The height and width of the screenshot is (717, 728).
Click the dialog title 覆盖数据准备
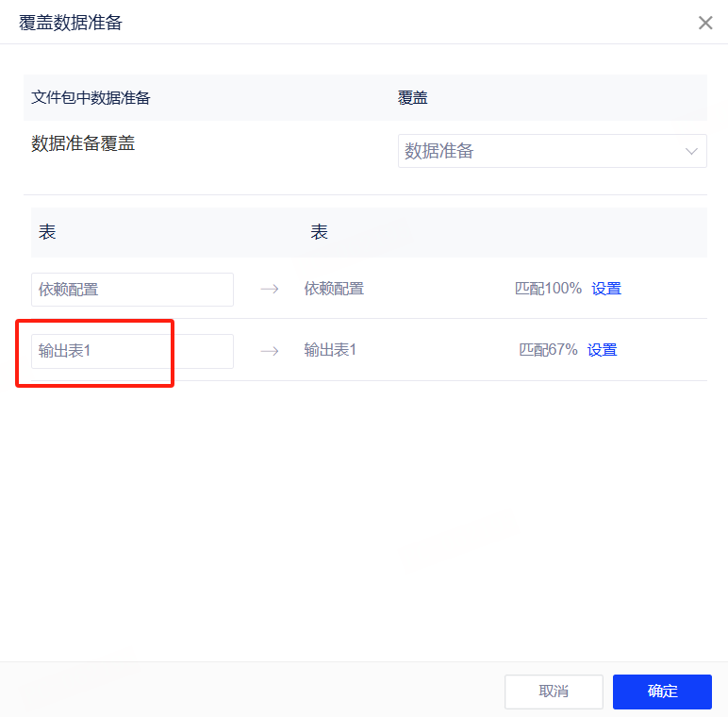[x=70, y=23]
